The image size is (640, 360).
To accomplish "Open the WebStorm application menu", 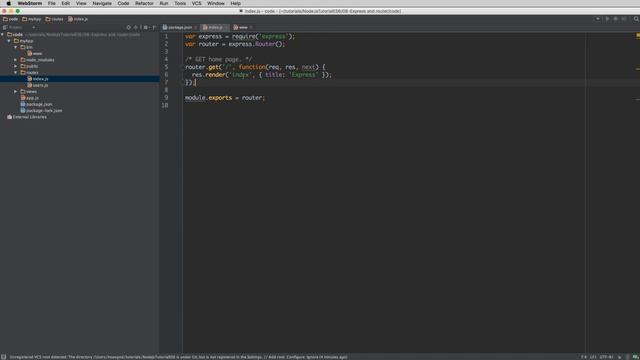I will pos(29,3).
